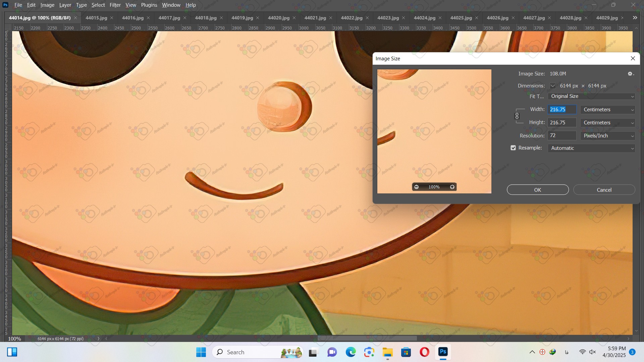Open the Layer menu

(x=65, y=5)
